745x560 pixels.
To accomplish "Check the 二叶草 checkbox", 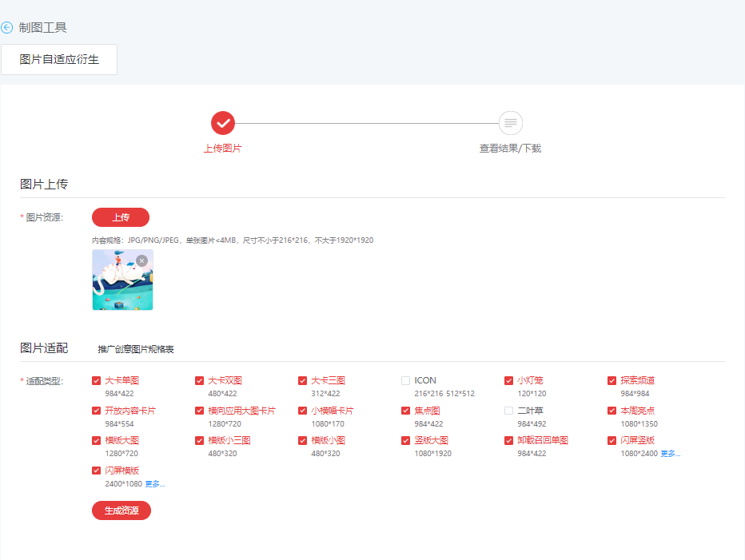I will (509, 411).
